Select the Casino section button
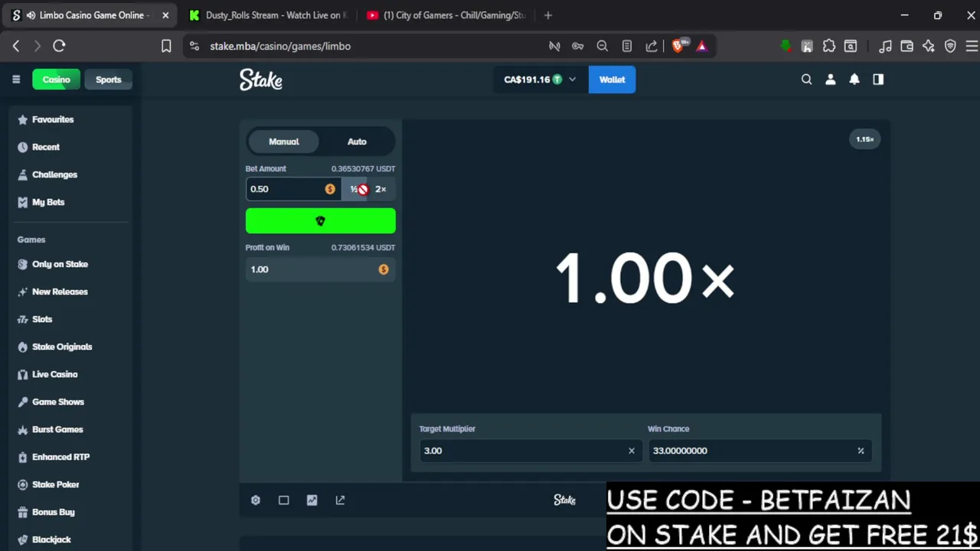The image size is (980, 551). point(56,80)
